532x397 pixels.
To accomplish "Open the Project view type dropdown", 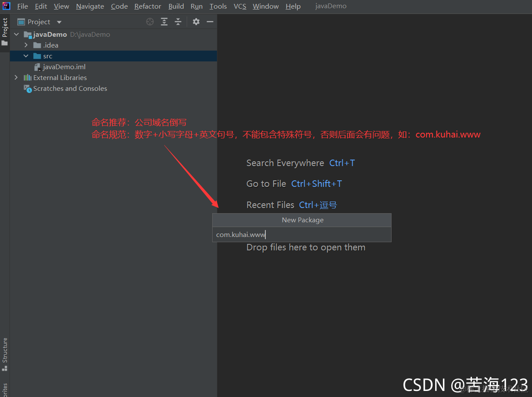I will tap(59, 22).
